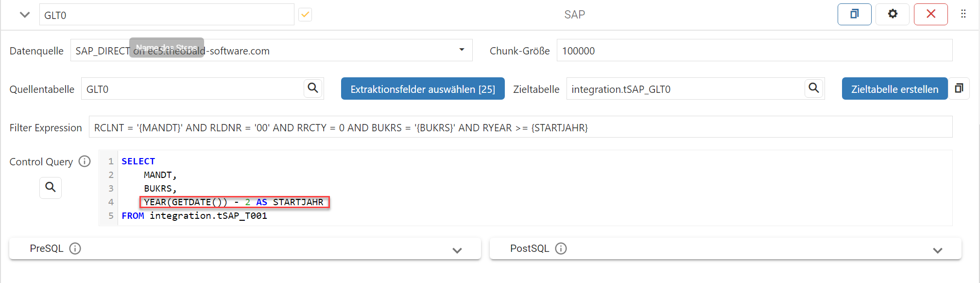Screen dimensions: 980x283
Task: Click Zieltabelle erstellen button
Action: [x=894, y=89]
